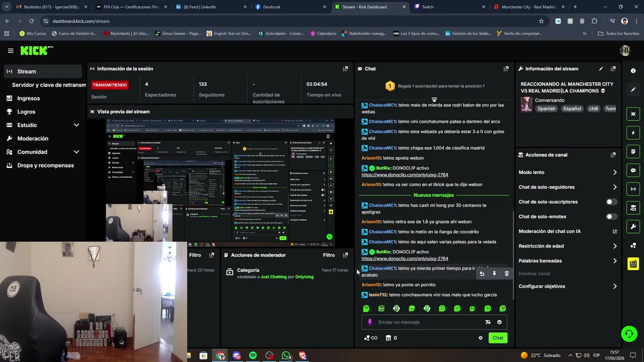
Task: Click the document icon in right sidebar
Action: pyautogui.click(x=633, y=151)
